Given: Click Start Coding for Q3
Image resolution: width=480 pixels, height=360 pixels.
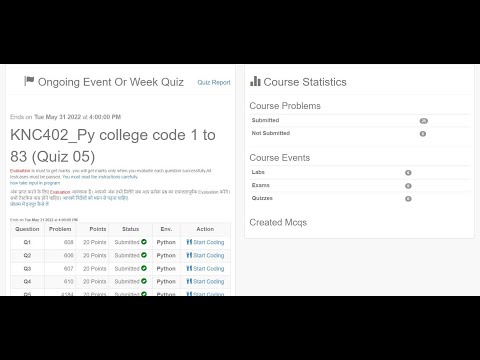Looking at the screenshot, I should (205, 268).
